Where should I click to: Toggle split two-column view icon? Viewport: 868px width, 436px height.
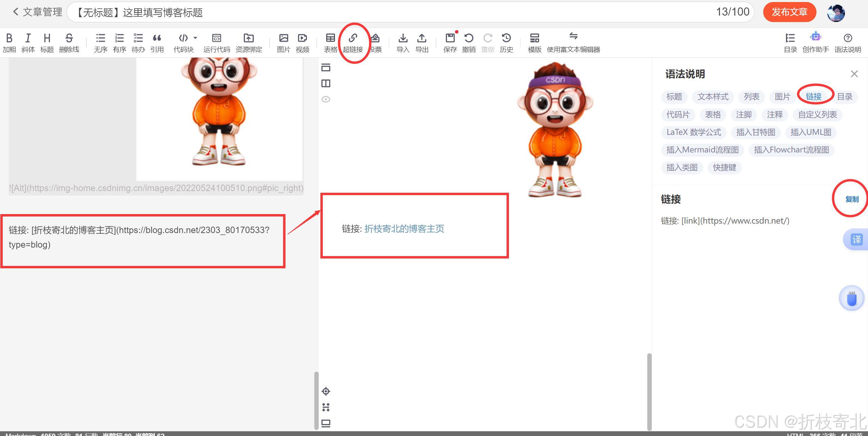pos(326,83)
